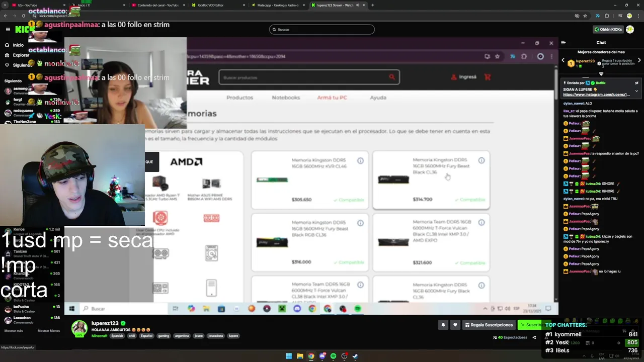Open File Explorer on the taskbar

pos(300,356)
